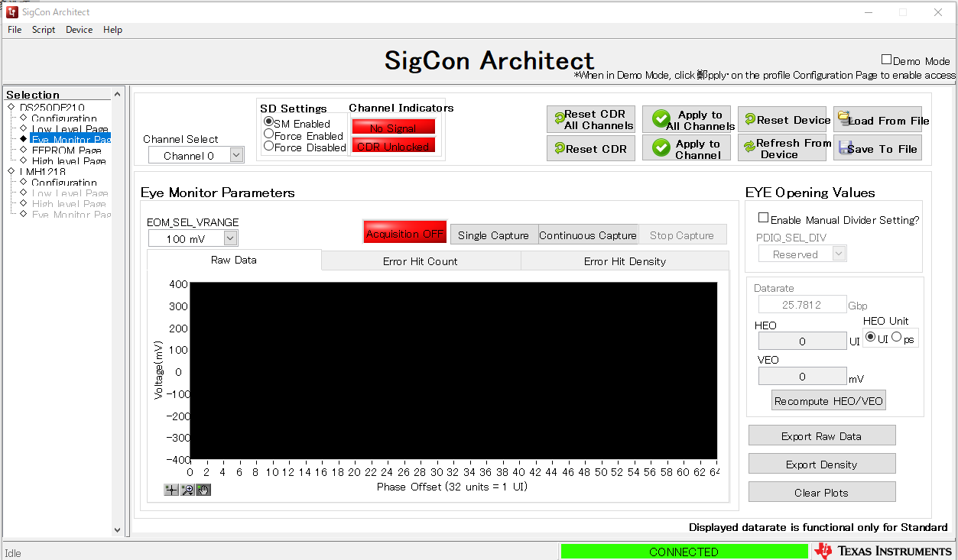The image size is (958, 560).
Task: Click Selection panel scrollbar up arrow
Action: click(x=118, y=94)
